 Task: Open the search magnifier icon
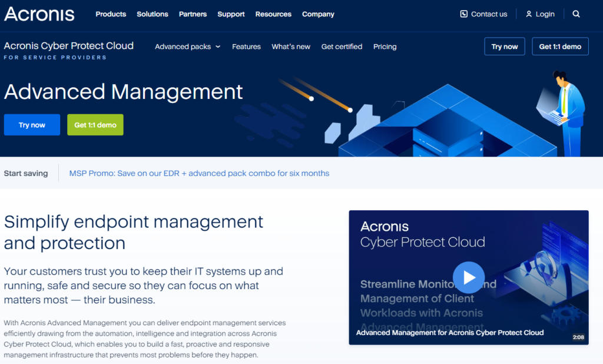(576, 14)
